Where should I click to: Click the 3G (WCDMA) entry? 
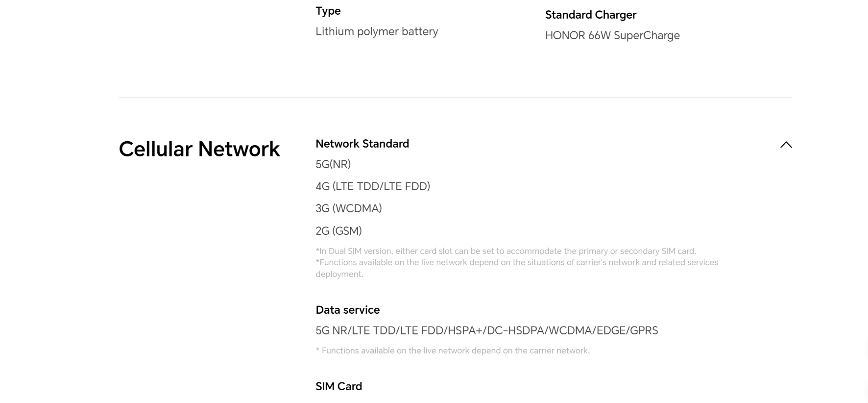[349, 208]
